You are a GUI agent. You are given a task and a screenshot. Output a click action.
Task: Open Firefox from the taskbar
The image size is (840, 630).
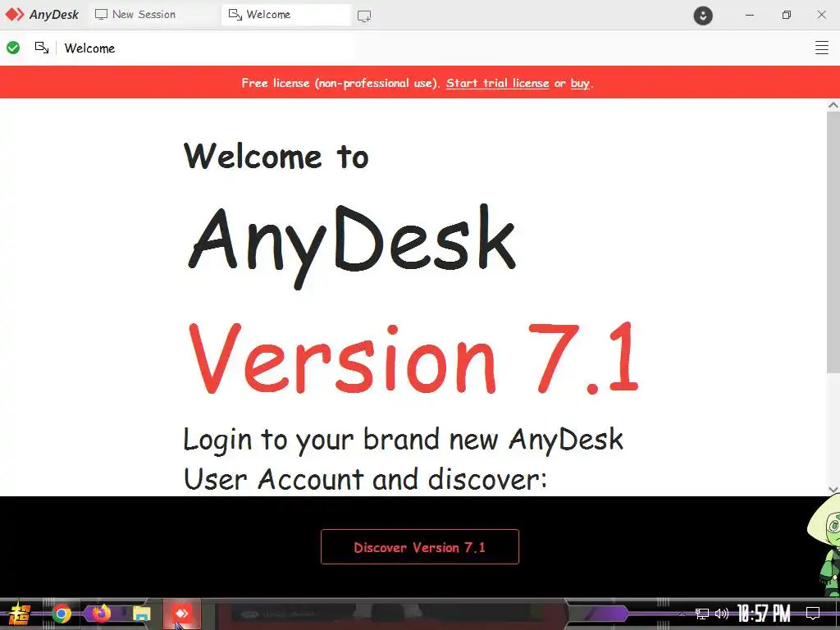[x=101, y=613]
